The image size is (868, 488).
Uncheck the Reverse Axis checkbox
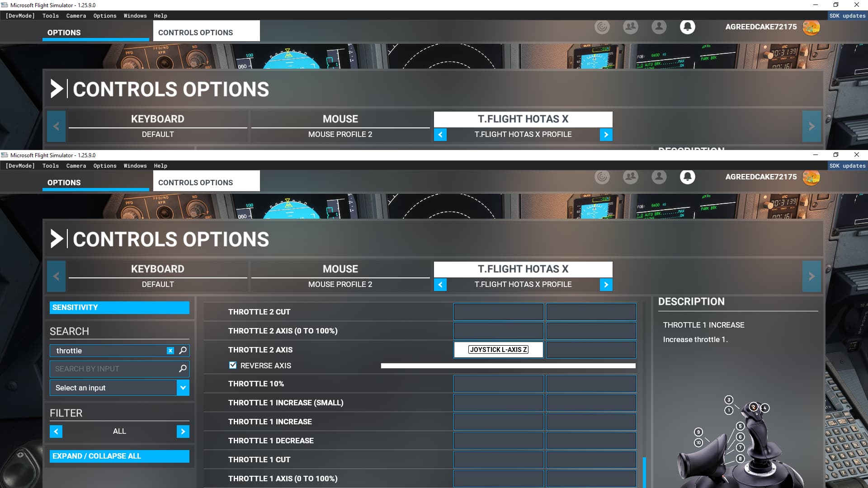[233, 365]
